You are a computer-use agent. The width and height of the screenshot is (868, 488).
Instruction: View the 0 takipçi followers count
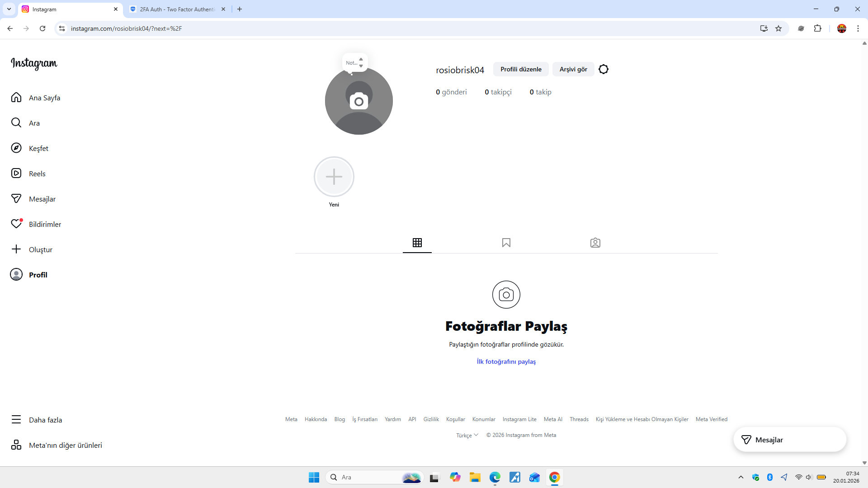pos(498,92)
